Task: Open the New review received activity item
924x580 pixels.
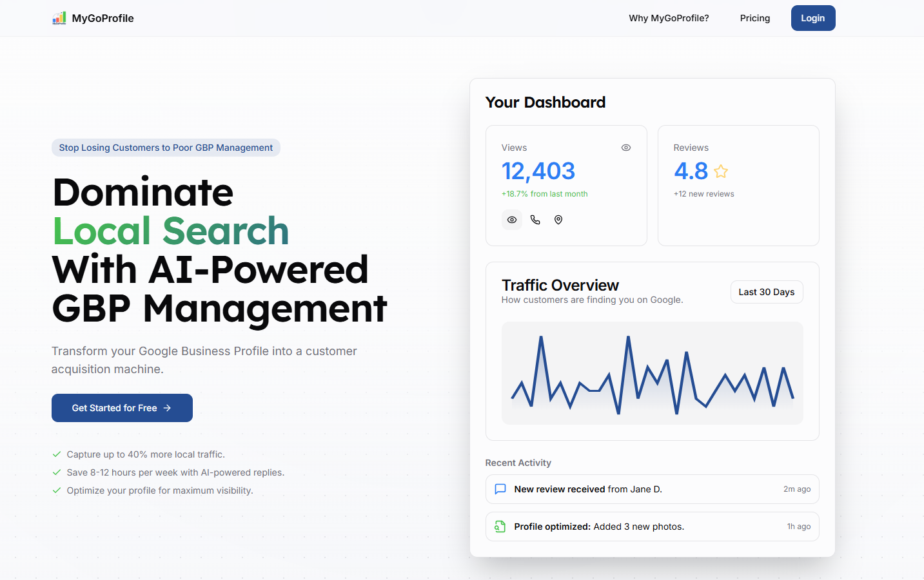Action: (651, 489)
